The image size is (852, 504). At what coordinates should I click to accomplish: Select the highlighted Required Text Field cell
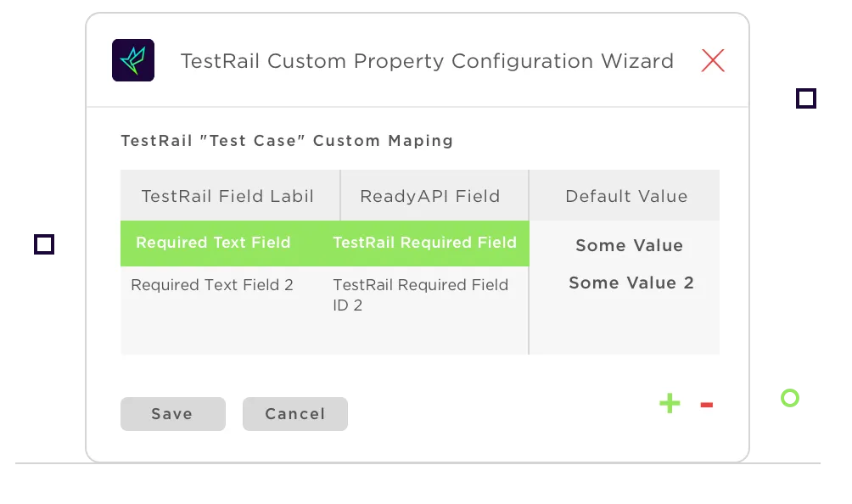213,243
